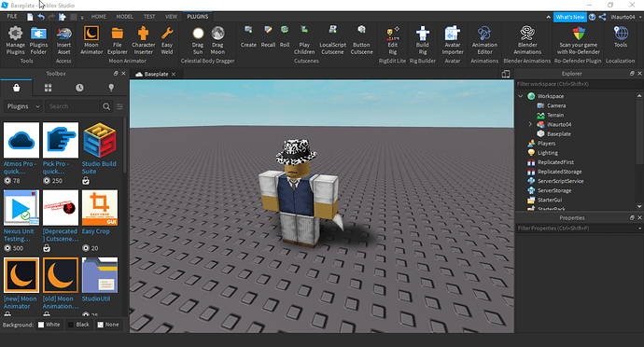Click in the Toolbox search field

[x=72, y=106]
